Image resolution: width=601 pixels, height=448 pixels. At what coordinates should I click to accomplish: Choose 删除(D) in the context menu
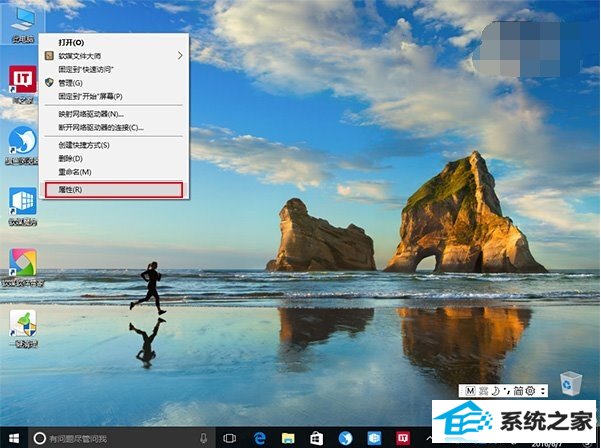pyautogui.click(x=114, y=159)
